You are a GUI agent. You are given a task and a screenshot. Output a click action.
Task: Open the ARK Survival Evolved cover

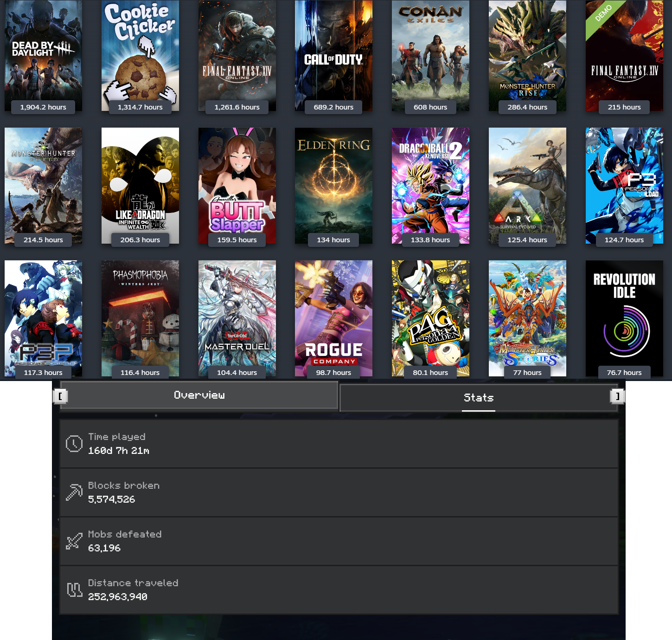click(527, 186)
